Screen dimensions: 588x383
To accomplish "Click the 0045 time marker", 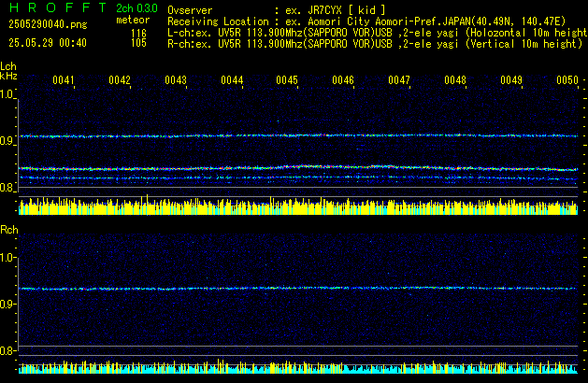I will pyautogui.click(x=287, y=80).
